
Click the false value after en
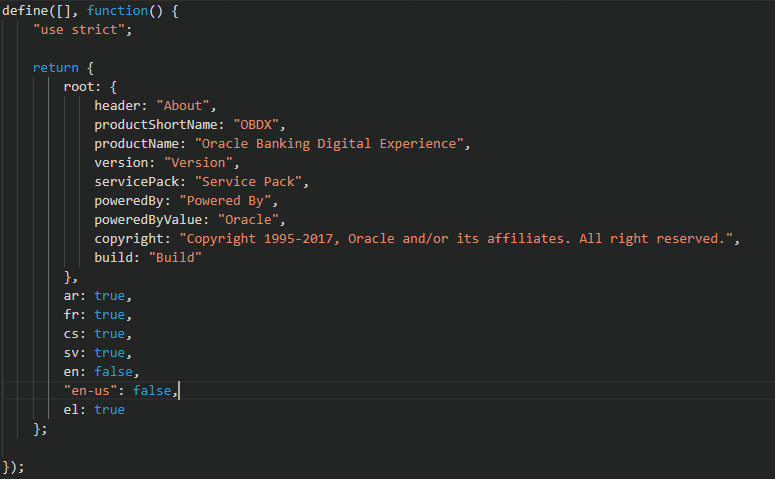[114, 372]
